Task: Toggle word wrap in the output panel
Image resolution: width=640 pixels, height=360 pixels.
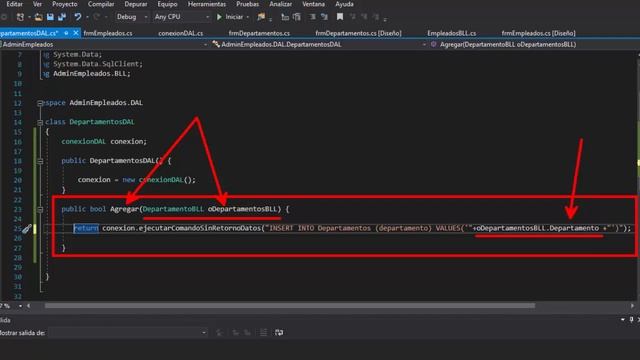Action: [x=279, y=333]
